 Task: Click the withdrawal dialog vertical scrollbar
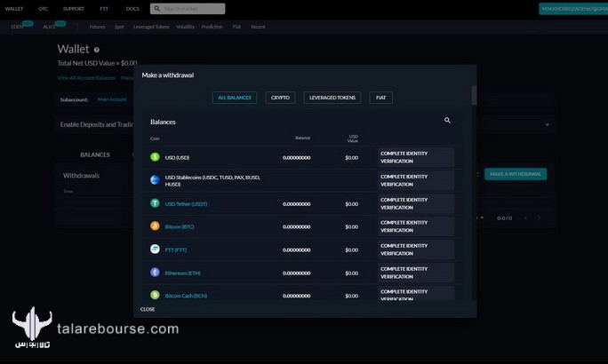[x=474, y=95]
